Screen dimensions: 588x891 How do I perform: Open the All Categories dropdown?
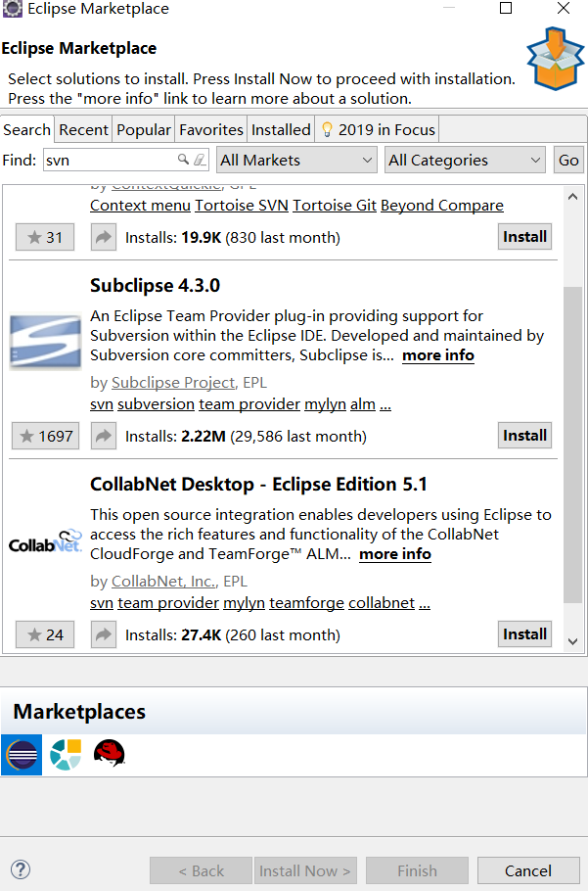[x=465, y=161]
